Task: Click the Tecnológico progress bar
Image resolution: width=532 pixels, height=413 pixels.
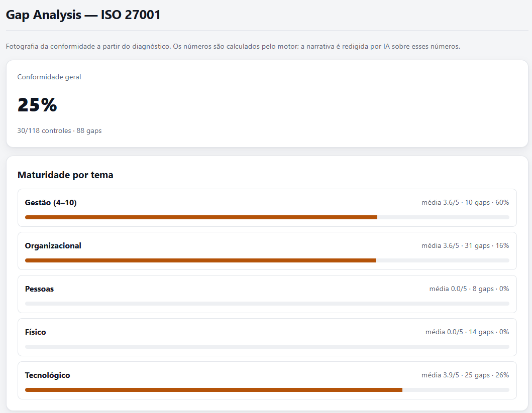Action: coord(267,390)
